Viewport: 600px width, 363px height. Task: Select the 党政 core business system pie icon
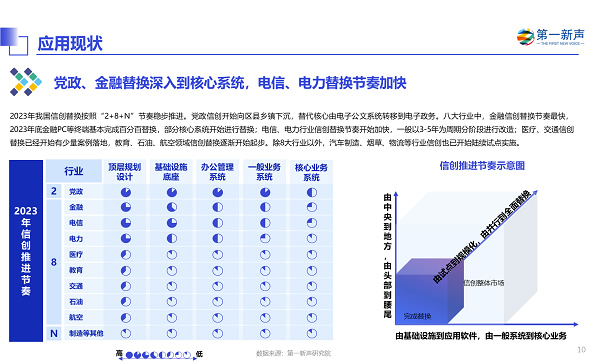pos(312,192)
